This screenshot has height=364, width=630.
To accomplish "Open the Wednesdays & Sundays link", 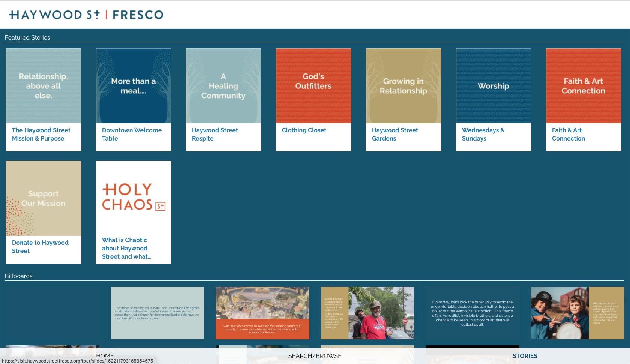I will tap(483, 134).
